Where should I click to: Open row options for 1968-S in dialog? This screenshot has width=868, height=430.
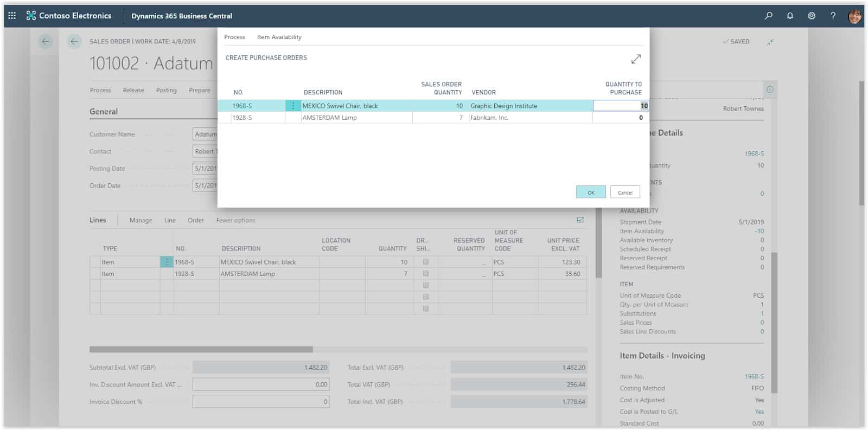click(x=293, y=106)
